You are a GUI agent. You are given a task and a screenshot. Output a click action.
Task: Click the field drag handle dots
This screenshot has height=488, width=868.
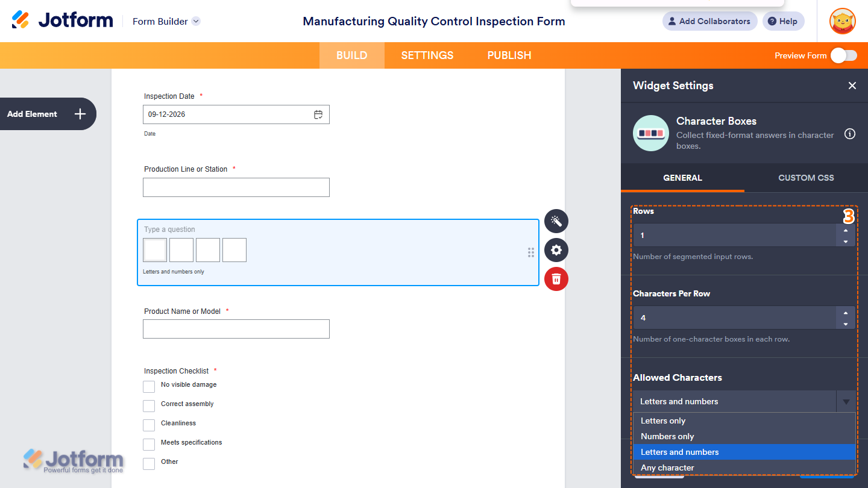coord(531,252)
